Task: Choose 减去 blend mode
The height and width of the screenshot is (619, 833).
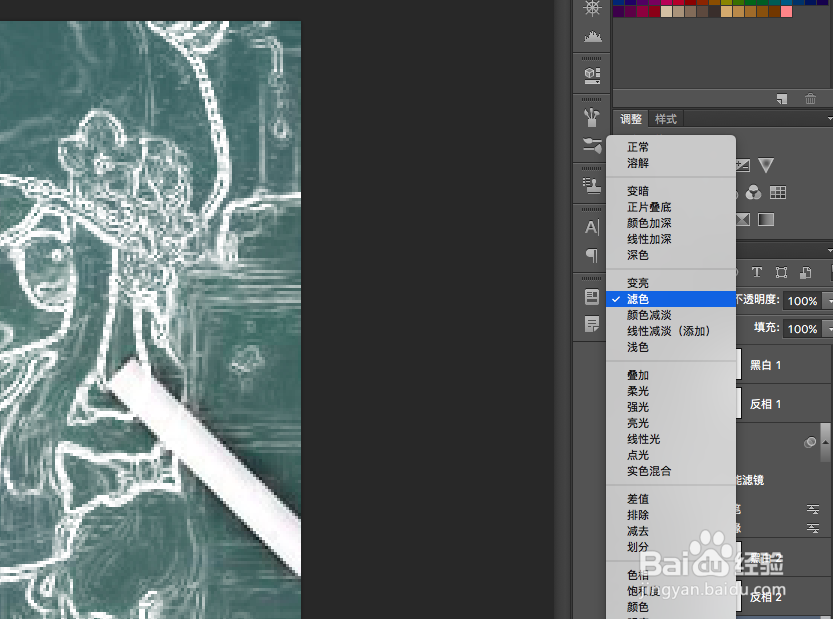Action: coord(671,531)
